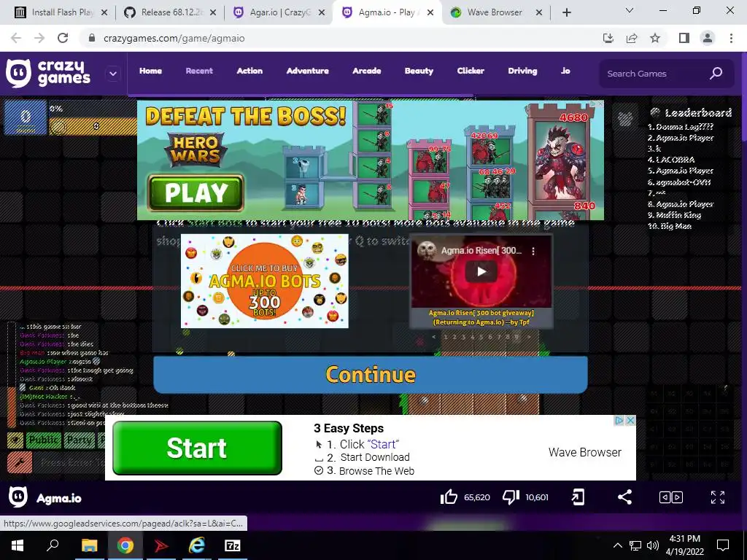Expand the dropdown beside CrazyGames logo
This screenshot has width=747, height=560.
point(113,74)
